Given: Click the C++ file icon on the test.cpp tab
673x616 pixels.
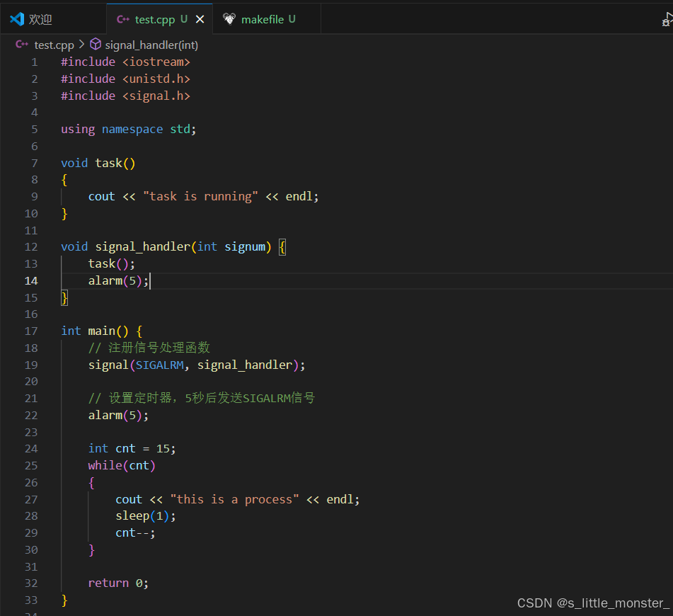Looking at the screenshot, I should [123, 19].
